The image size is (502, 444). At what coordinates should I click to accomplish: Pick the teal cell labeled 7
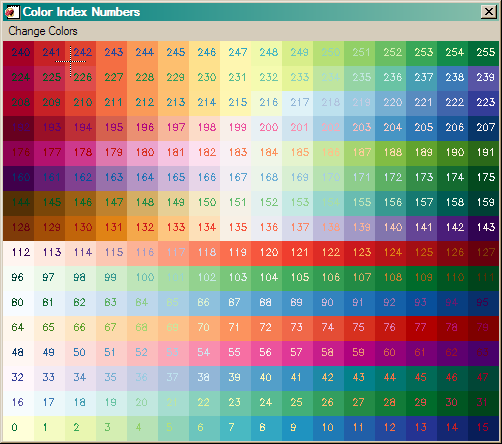(x=236, y=428)
